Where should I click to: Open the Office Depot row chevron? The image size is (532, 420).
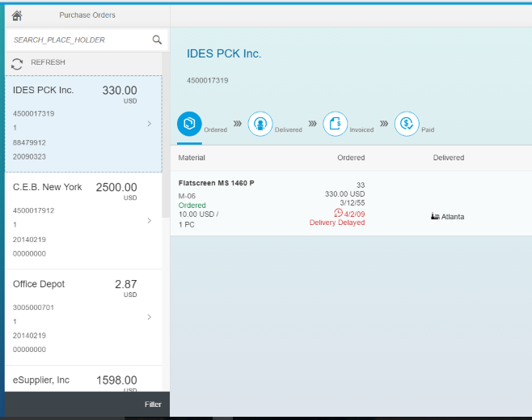(150, 317)
